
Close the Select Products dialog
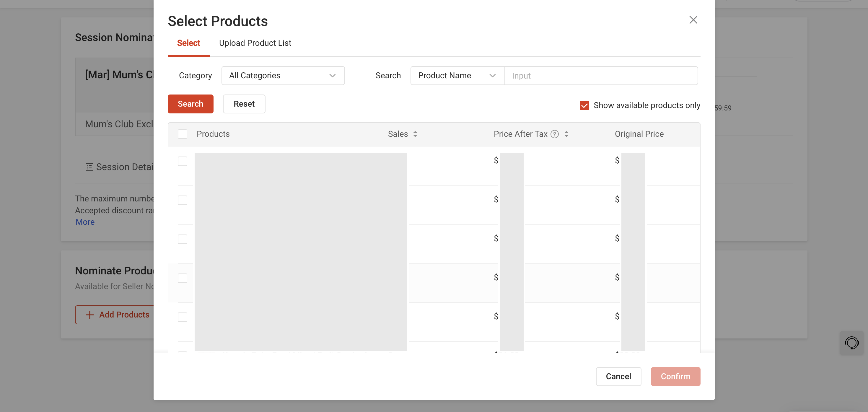click(x=693, y=20)
